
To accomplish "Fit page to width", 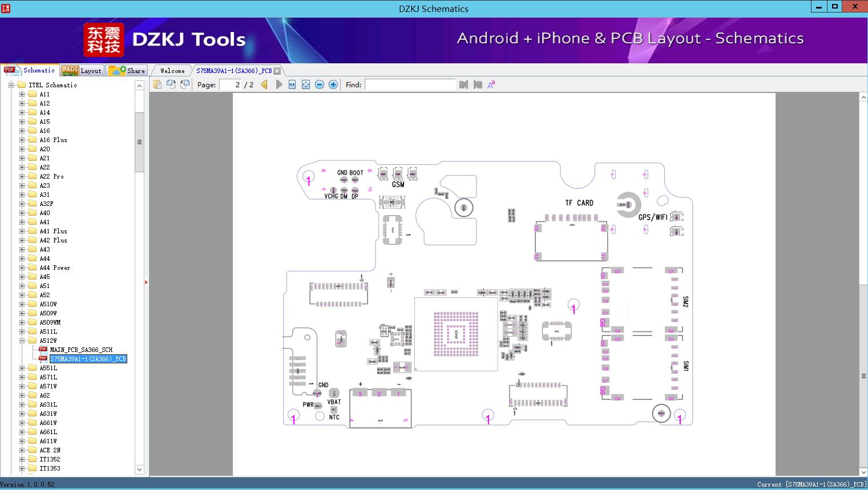I will (x=292, y=84).
